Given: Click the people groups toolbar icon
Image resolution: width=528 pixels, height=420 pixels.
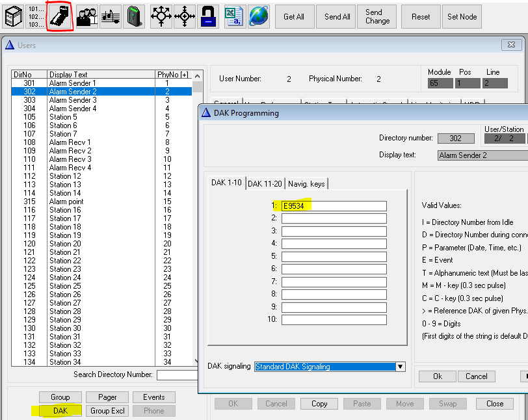Looking at the screenshot, I should pyautogui.click(x=86, y=16).
